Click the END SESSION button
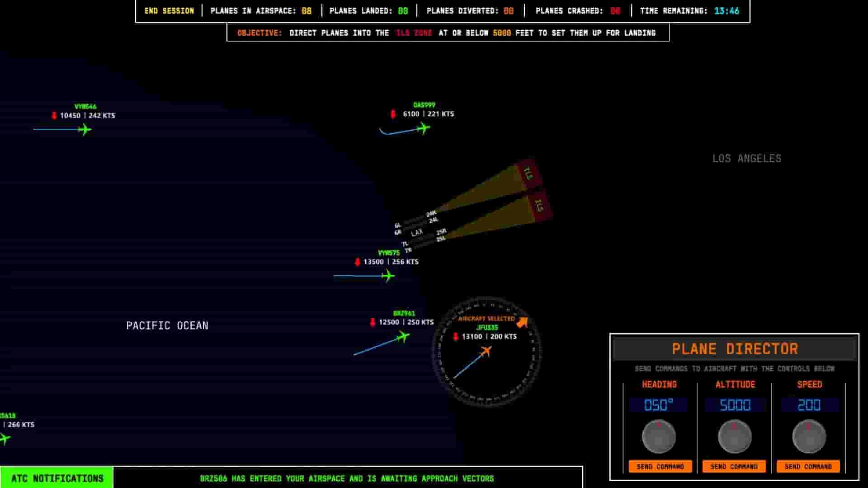This screenshot has height=488, width=868. pyautogui.click(x=168, y=11)
